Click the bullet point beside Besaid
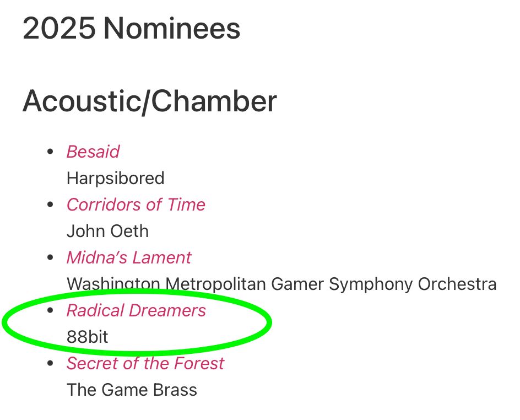This screenshot has height=420, width=520. (x=51, y=152)
